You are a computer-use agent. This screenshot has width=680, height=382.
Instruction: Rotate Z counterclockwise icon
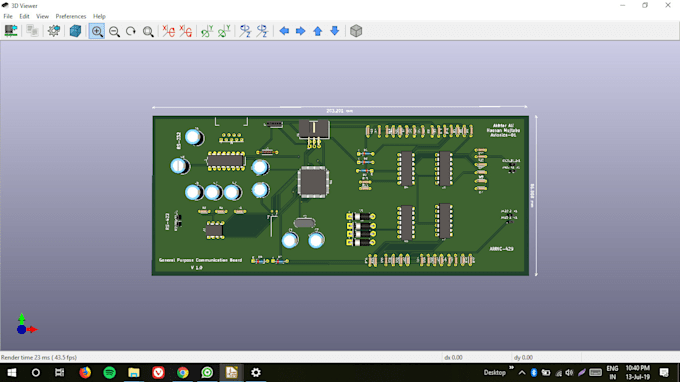point(262,31)
